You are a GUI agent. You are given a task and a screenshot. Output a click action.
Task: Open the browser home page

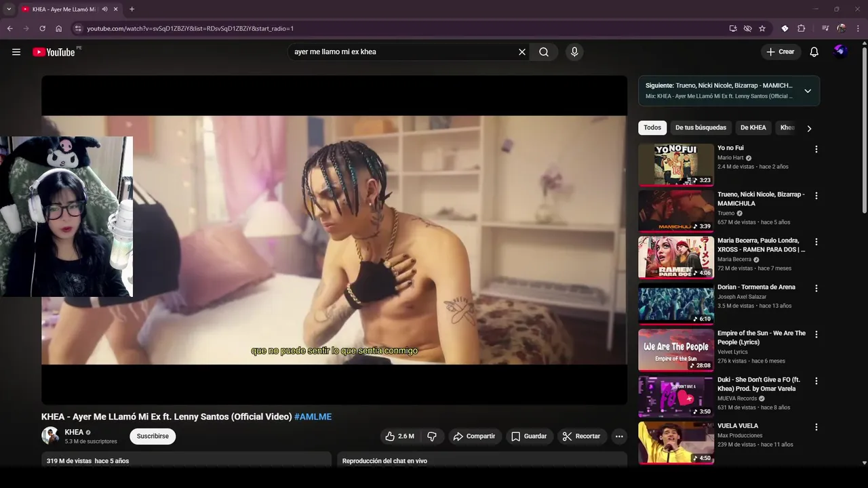(59, 28)
